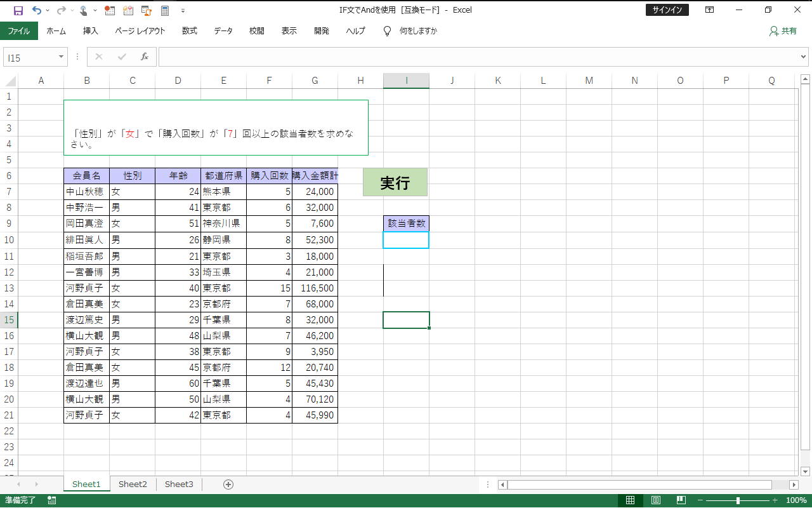The height and width of the screenshot is (508, 812).
Task: Select the blue-bordered cell under 該当者数
Action: click(x=406, y=240)
